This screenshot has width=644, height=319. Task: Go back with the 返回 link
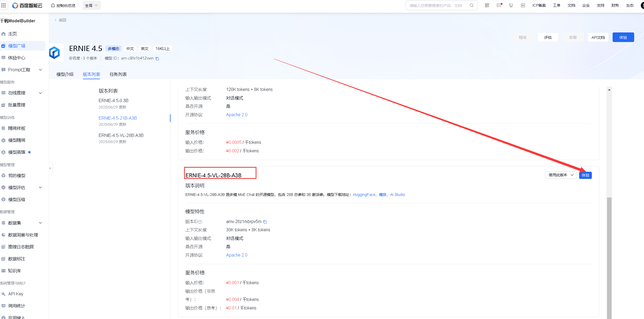60,20
